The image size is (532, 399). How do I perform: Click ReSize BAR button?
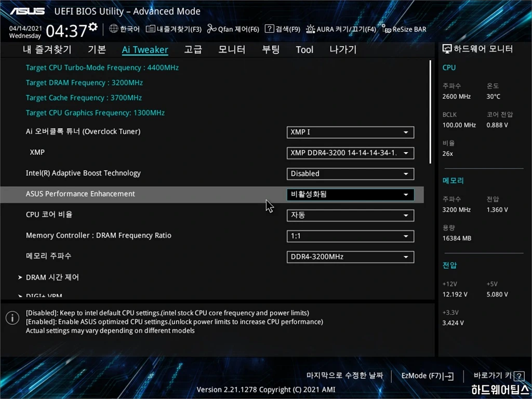[x=404, y=29]
